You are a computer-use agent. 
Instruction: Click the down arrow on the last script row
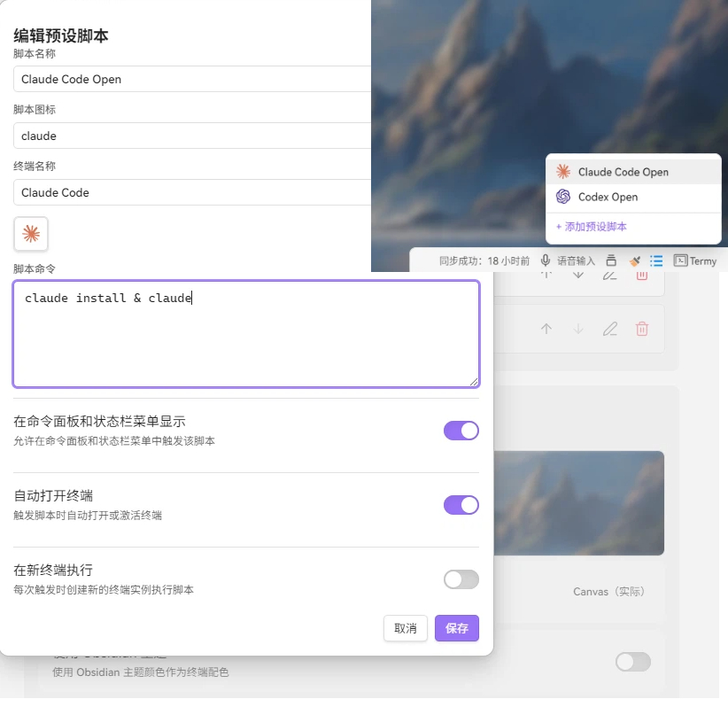(x=578, y=329)
